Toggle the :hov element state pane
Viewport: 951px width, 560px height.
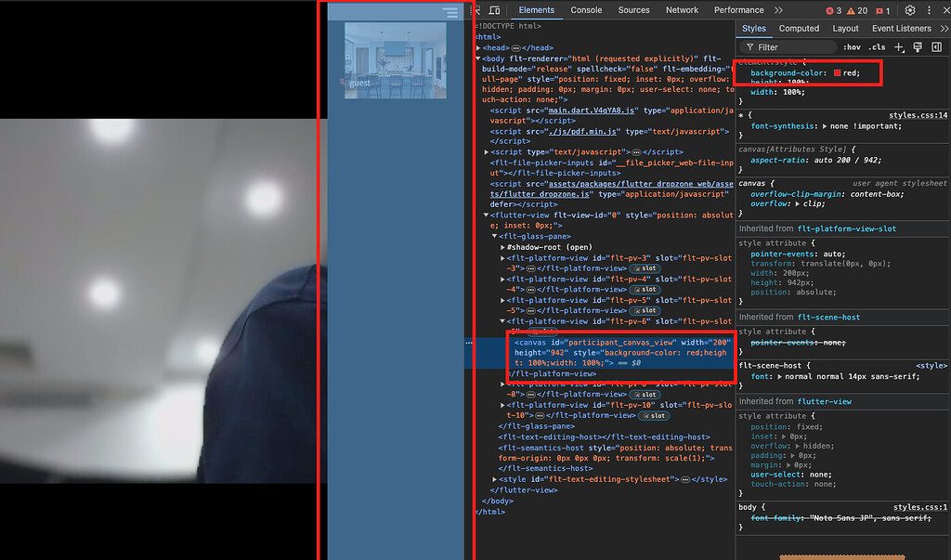(852, 46)
